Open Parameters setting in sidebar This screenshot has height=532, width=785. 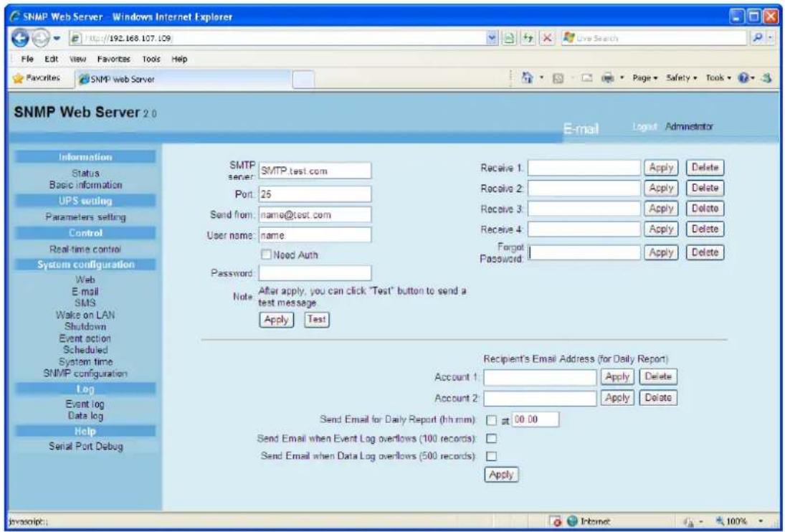coord(85,217)
